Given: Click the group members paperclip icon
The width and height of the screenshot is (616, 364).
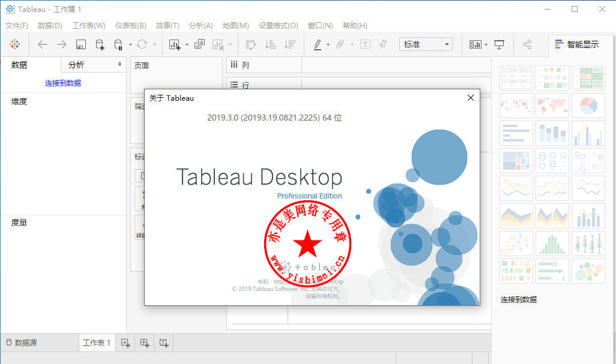Looking at the screenshot, I should 340,44.
